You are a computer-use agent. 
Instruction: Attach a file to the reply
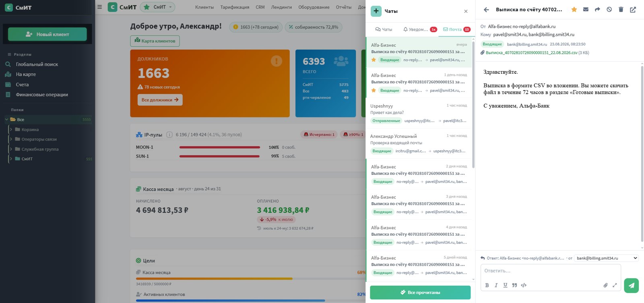click(605, 285)
